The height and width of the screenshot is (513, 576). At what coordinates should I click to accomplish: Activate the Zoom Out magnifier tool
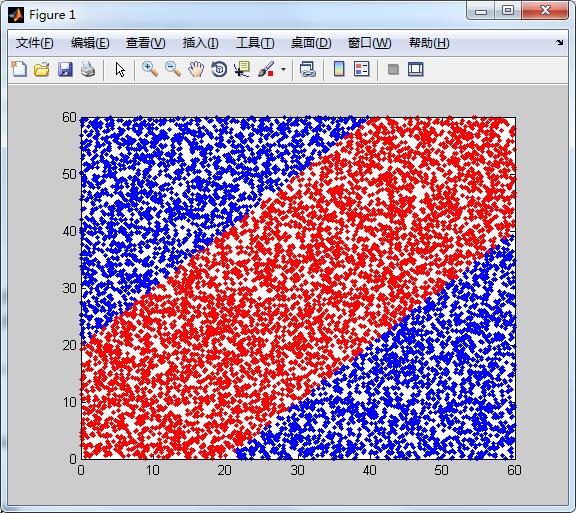[173, 69]
